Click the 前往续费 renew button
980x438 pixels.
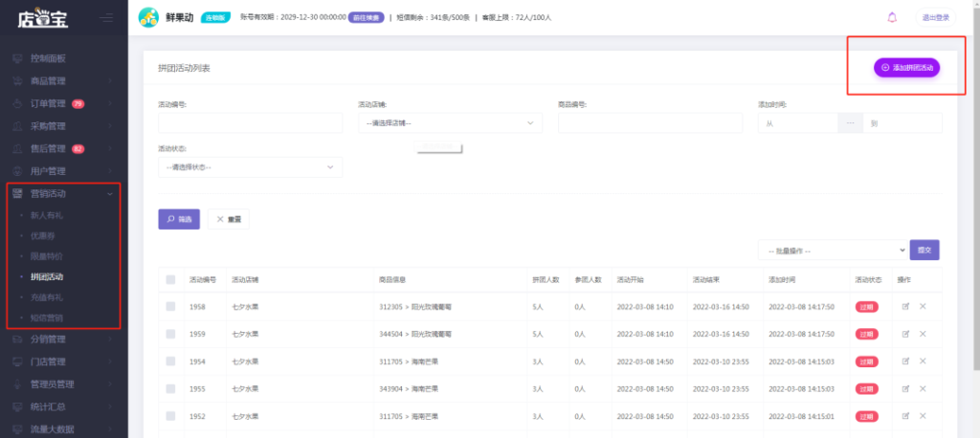click(x=366, y=17)
